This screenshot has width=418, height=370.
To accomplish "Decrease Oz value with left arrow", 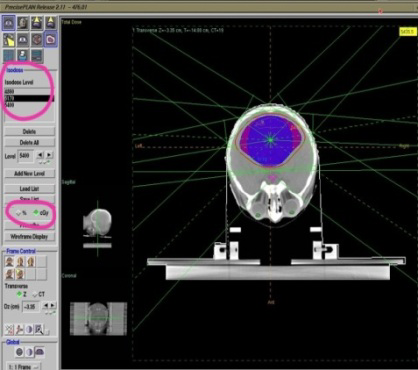I will pos(46,305).
